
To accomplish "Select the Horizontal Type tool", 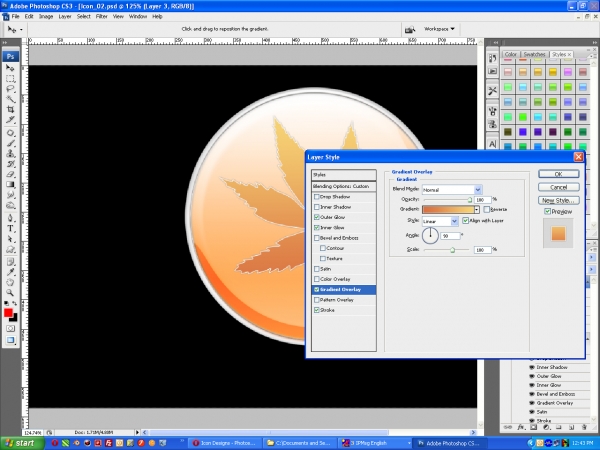I will coord(10,229).
